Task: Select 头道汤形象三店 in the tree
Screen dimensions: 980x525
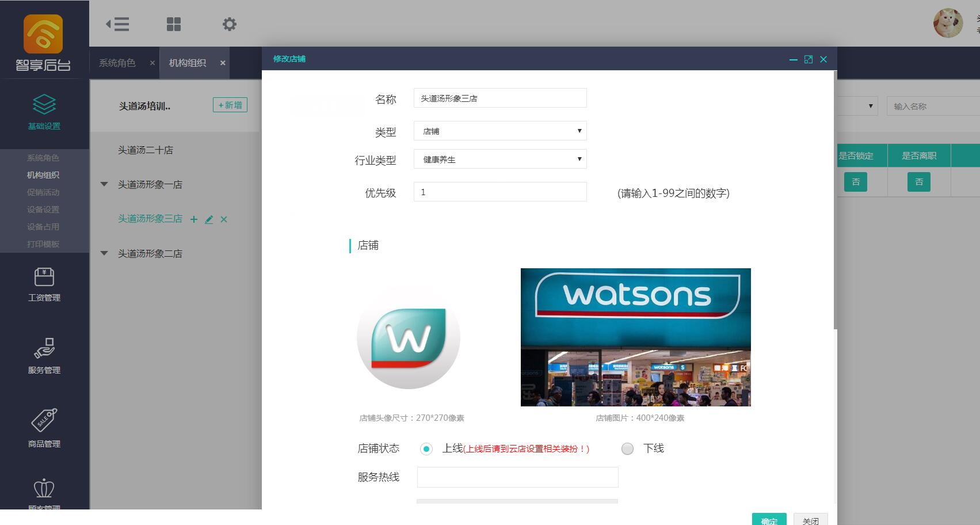Action: point(150,219)
